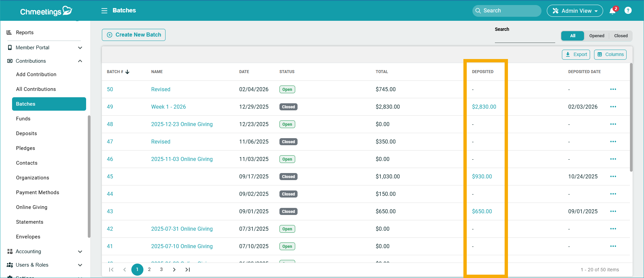This screenshot has width=644, height=278.
Task: Show All batches filter
Action: (573, 36)
